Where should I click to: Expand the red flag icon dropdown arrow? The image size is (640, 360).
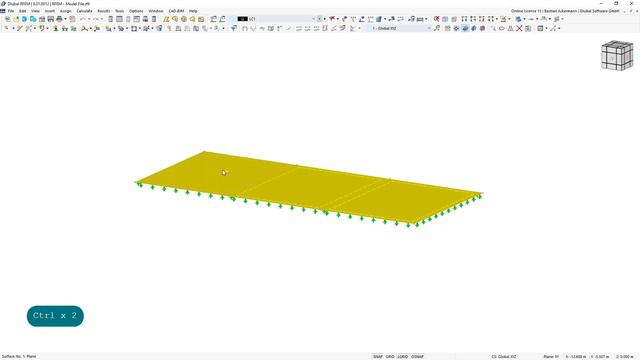338,19
